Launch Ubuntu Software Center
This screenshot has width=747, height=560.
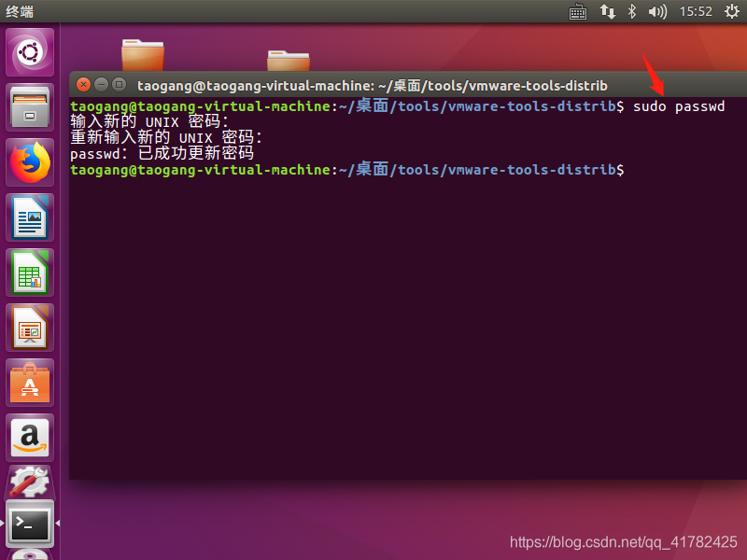point(30,383)
